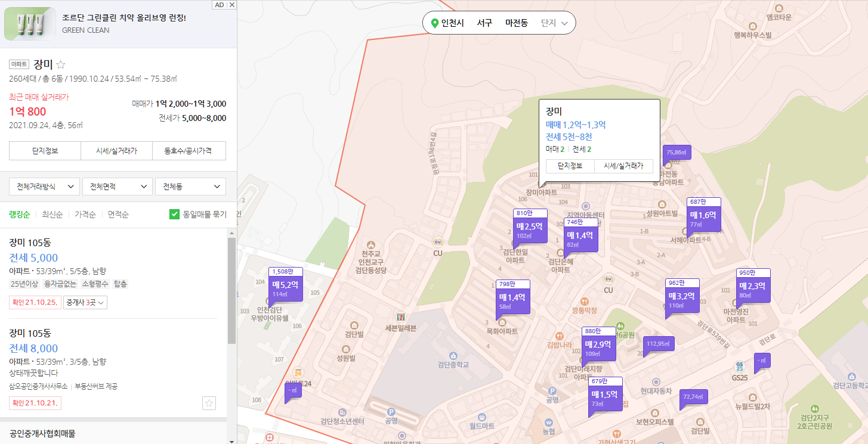
Task: Toggle the favorite star next to 장미
Action: coord(60,64)
